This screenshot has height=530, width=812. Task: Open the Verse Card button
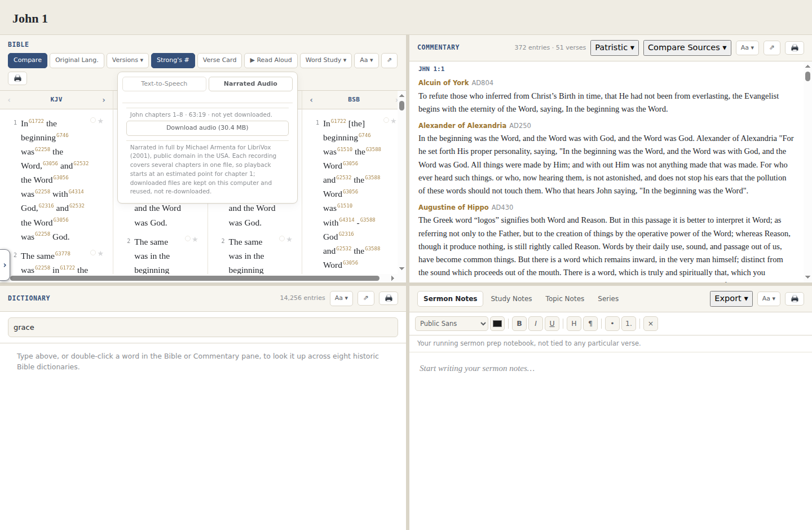(220, 60)
